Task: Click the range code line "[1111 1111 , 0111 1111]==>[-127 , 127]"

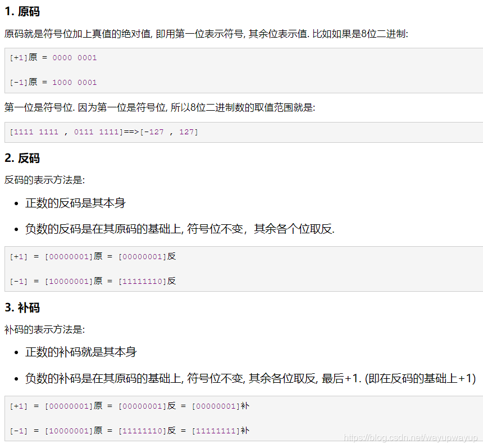Action: click(104, 132)
